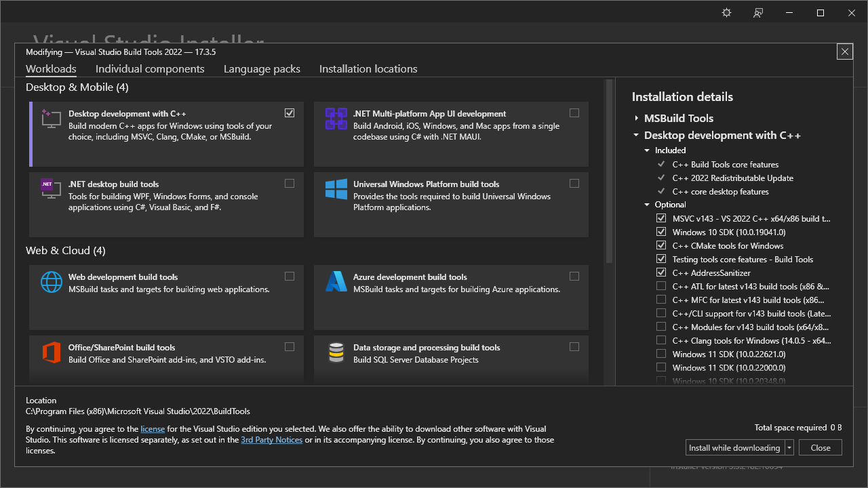Viewport: 868px width, 488px height.
Task: Uncheck Desktop development with C++ workload
Action: coord(290,113)
